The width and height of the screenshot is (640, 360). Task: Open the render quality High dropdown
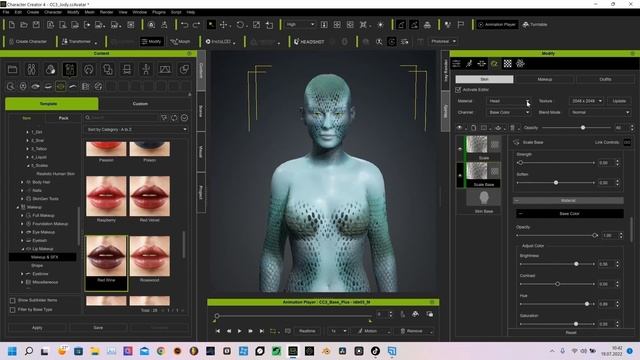[x=300, y=25]
